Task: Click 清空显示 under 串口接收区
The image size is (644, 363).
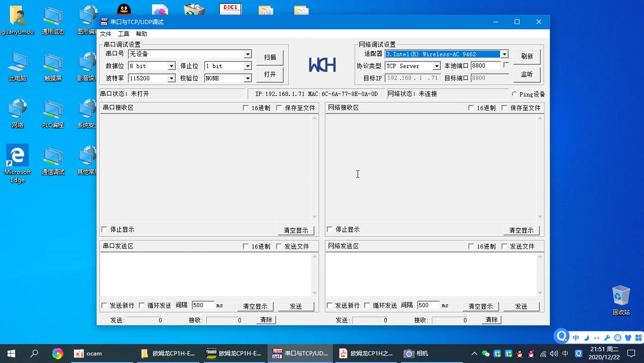Action: pyautogui.click(x=296, y=230)
